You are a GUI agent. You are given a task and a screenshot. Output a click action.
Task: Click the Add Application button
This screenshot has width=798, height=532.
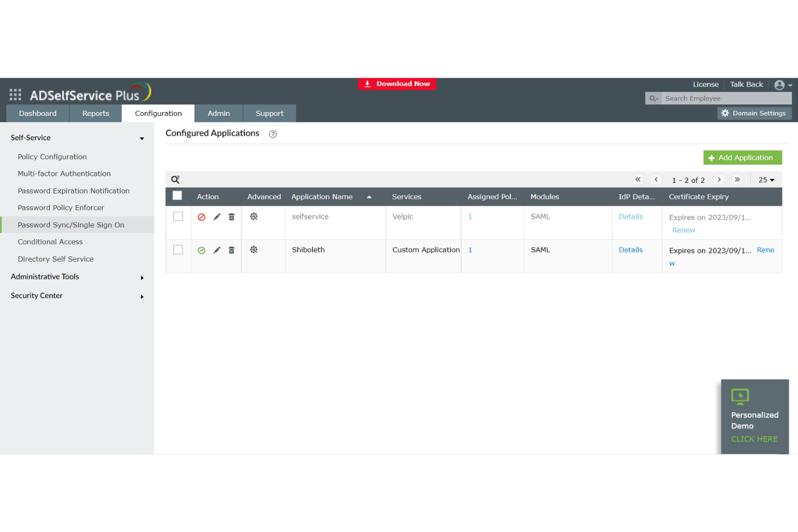[x=742, y=157]
